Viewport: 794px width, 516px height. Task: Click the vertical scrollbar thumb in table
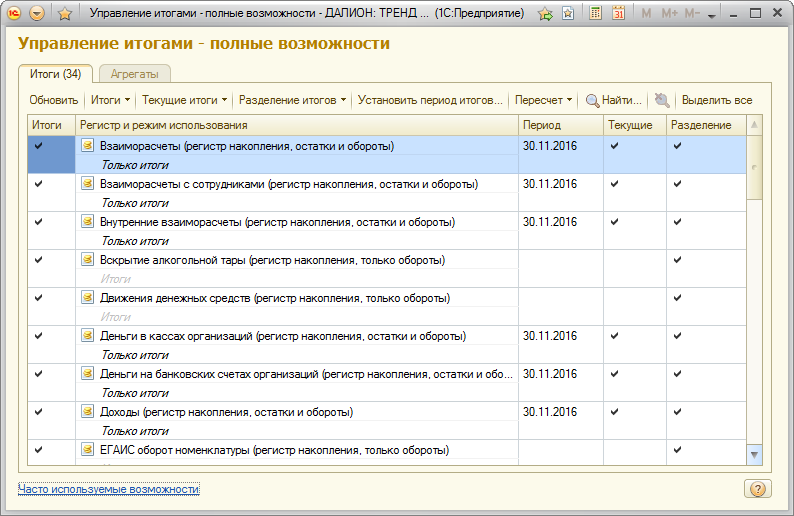click(755, 167)
